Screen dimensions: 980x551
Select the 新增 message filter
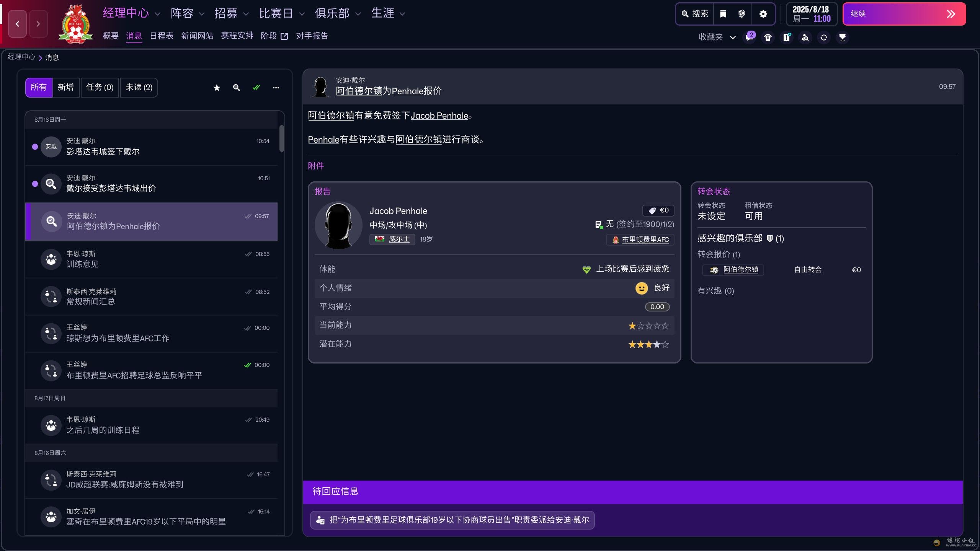point(65,87)
